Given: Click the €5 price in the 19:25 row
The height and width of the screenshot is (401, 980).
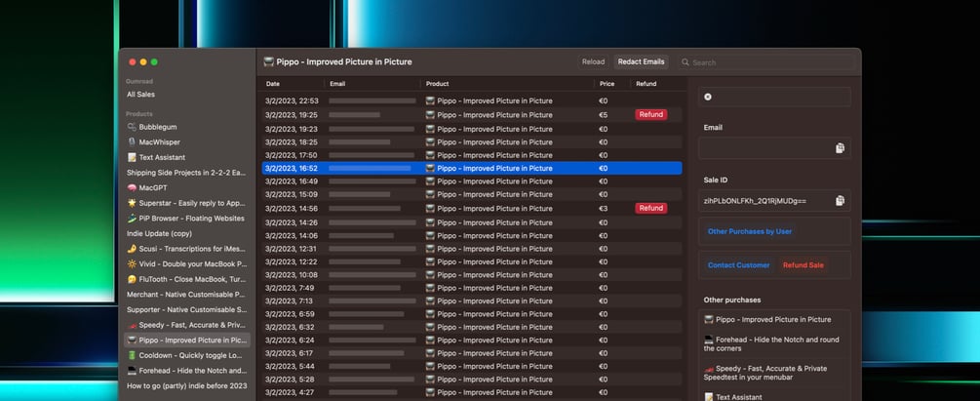Looking at the screenshot, I should 604,115.
